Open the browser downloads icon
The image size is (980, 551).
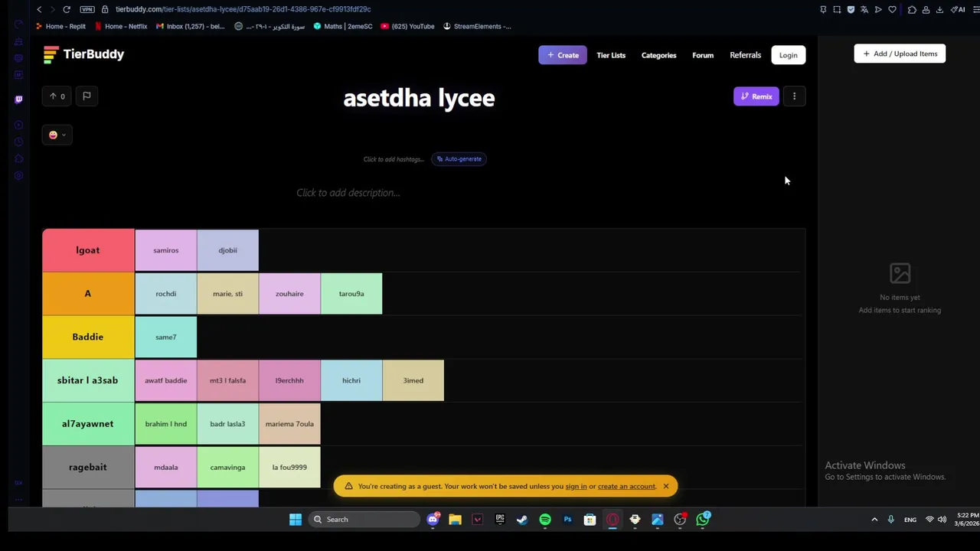[939, 9]
